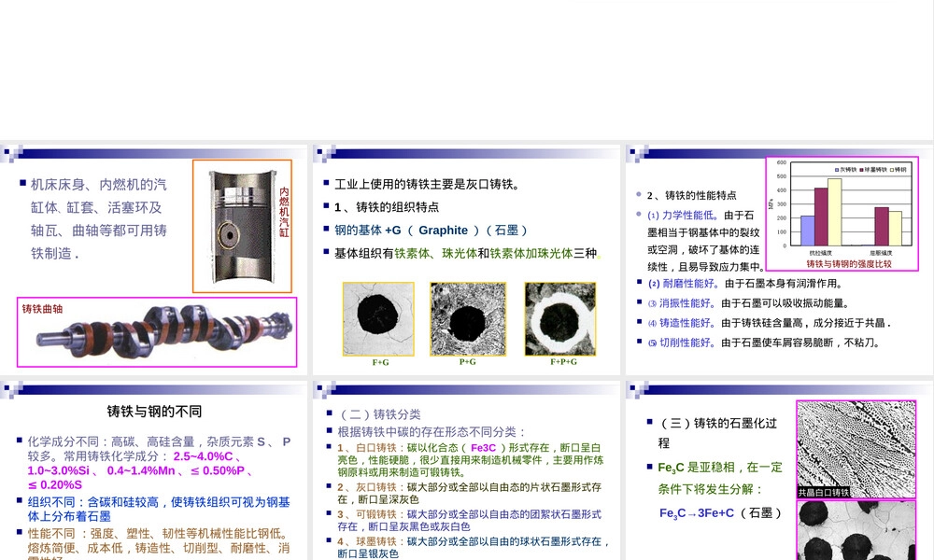This screenshot has height=560, width=934.
Task: Click the line '1、铸铁的组织特点'
Action: 387,207
